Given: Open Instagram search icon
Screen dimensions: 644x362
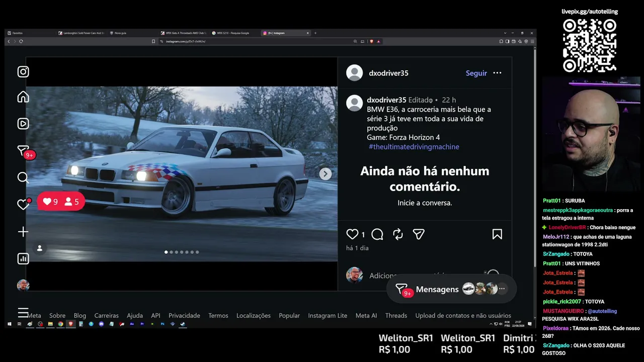Looking at the screenshot, I should click(x=23, y=177).
